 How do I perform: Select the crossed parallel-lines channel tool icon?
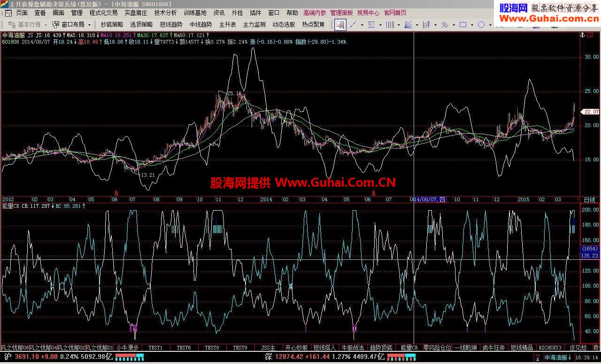426,24
